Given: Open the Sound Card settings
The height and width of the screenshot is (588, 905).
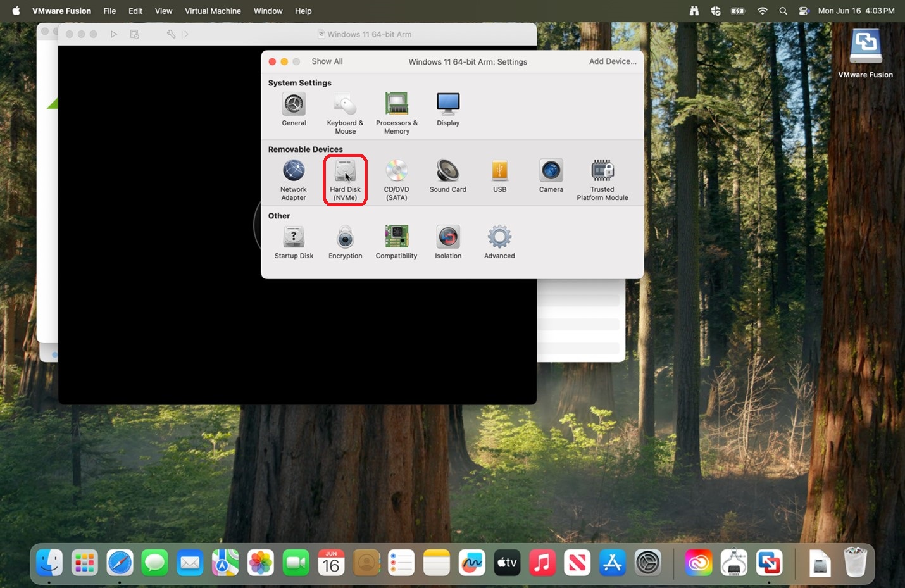Looking at the screenshot, I should [448, 176].
